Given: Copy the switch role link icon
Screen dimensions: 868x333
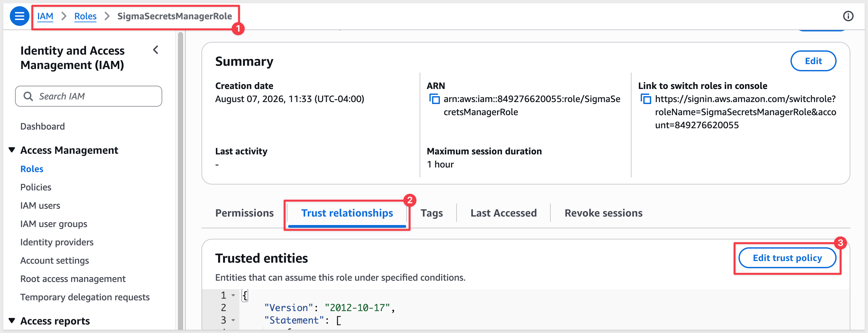Looking at the screenshot, I should tap(645, 99).
